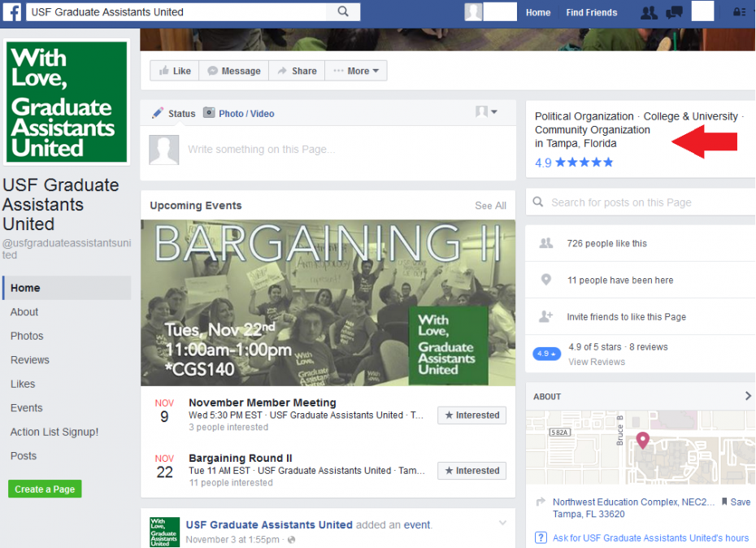The height and width of the screenshot is (548, 756).
Task: Click the small page logo on the post
Action: pos(165,532)
